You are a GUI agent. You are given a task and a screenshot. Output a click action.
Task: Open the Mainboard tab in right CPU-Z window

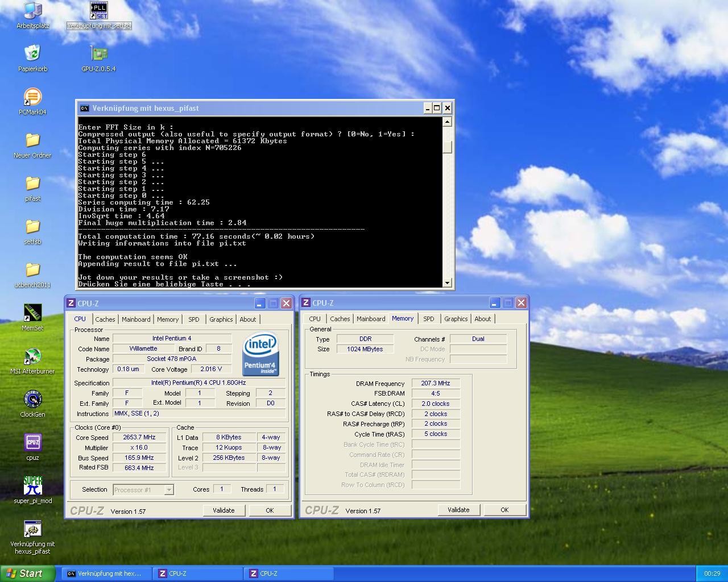coord(371,319)
